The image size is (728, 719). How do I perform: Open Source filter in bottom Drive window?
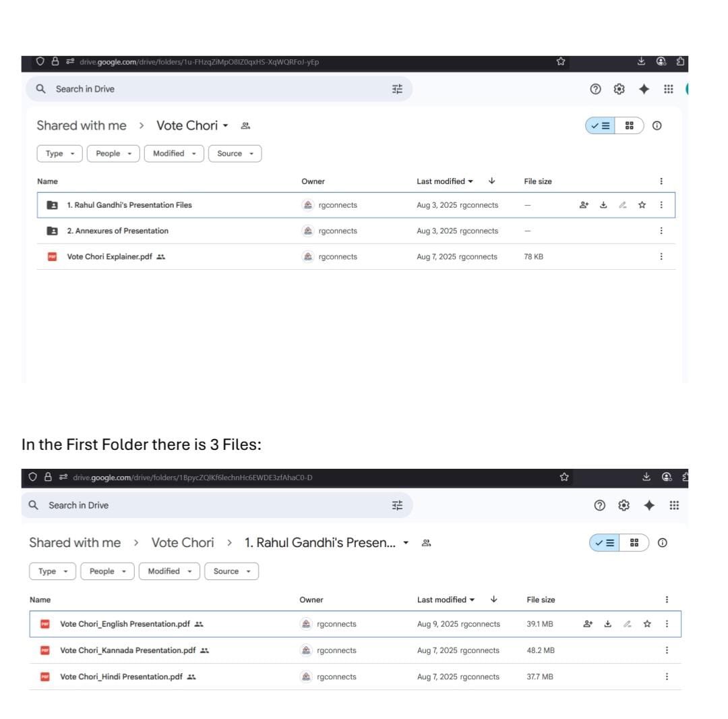point(231,571)
